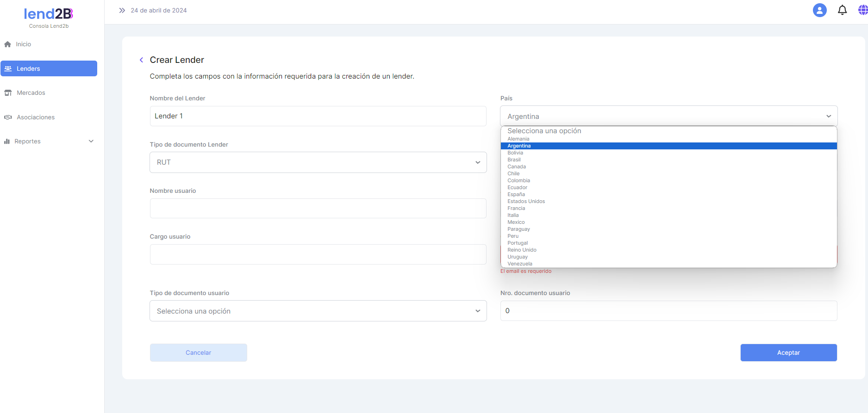Open the Tipo de documento Lender dropdown
The height and width of the screenshot is (413, 868).
pyautogui.click(x=318, y=162)
